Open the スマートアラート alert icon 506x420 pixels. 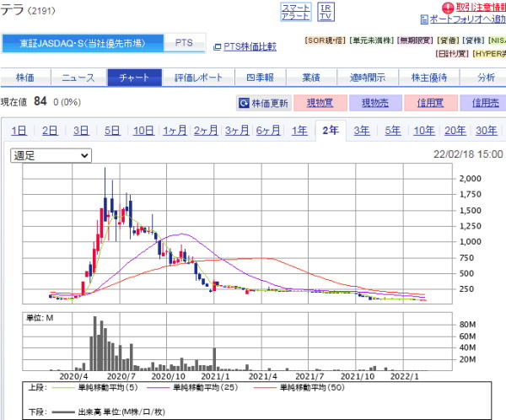pos(294,11)
